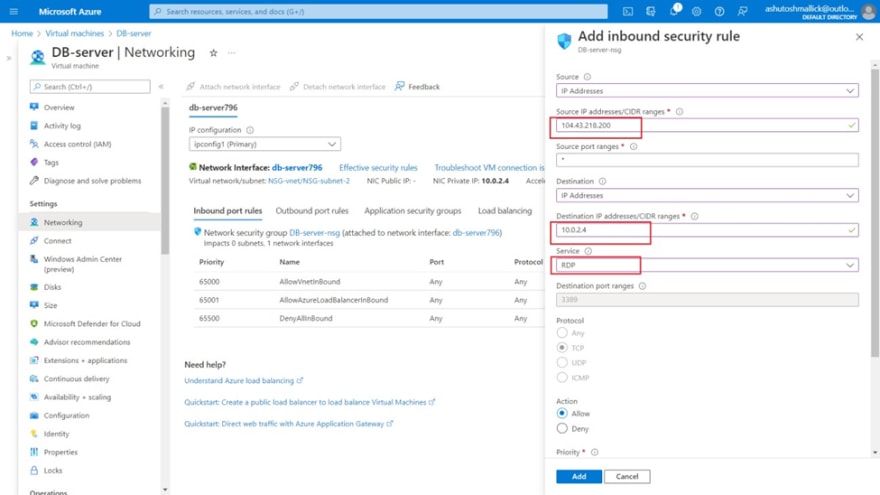Viewport: 880px width, 495px height.
Task: Click the Source port ranges field
Action: click(x=707, y=160)
